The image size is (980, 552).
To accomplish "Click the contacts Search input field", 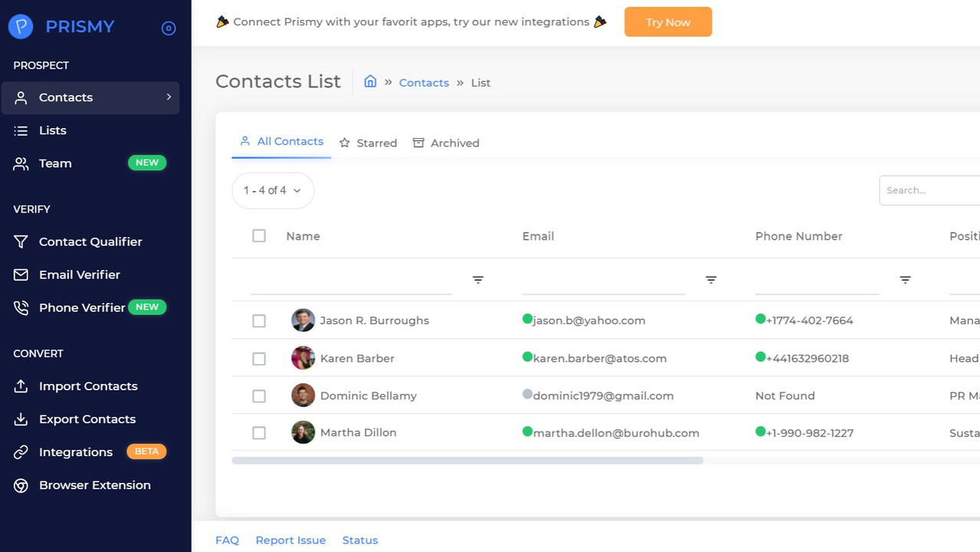I will [x=929, y=190].
